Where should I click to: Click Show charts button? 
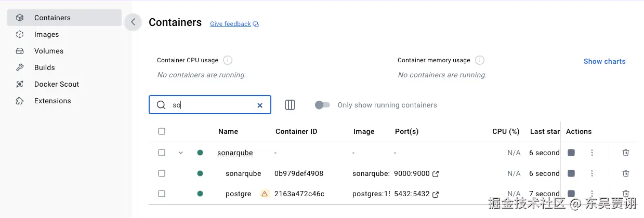(x=604, y=61)
